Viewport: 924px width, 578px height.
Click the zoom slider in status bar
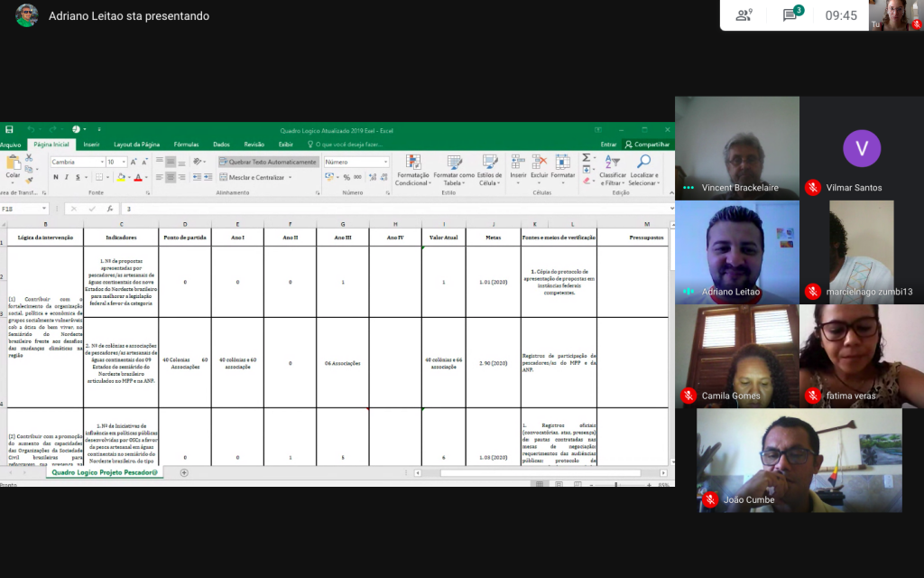click(616, 485)
